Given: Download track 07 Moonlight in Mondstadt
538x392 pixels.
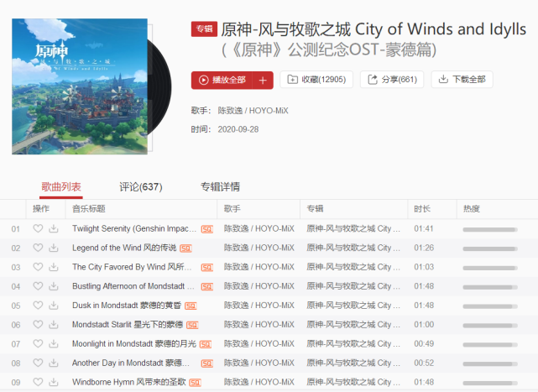Looking at the screenshot, I should [54, 343].
